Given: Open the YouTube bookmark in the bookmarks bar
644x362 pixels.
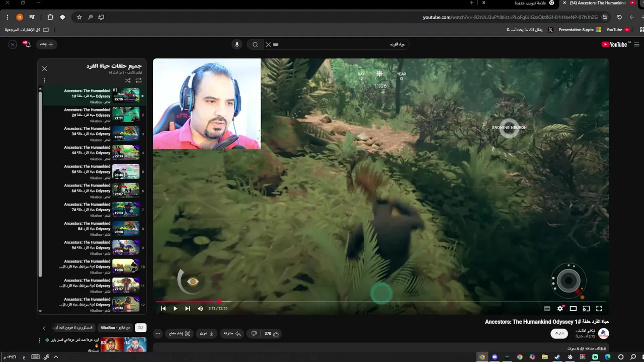Looking at the screenshot, I should (618, 30).
